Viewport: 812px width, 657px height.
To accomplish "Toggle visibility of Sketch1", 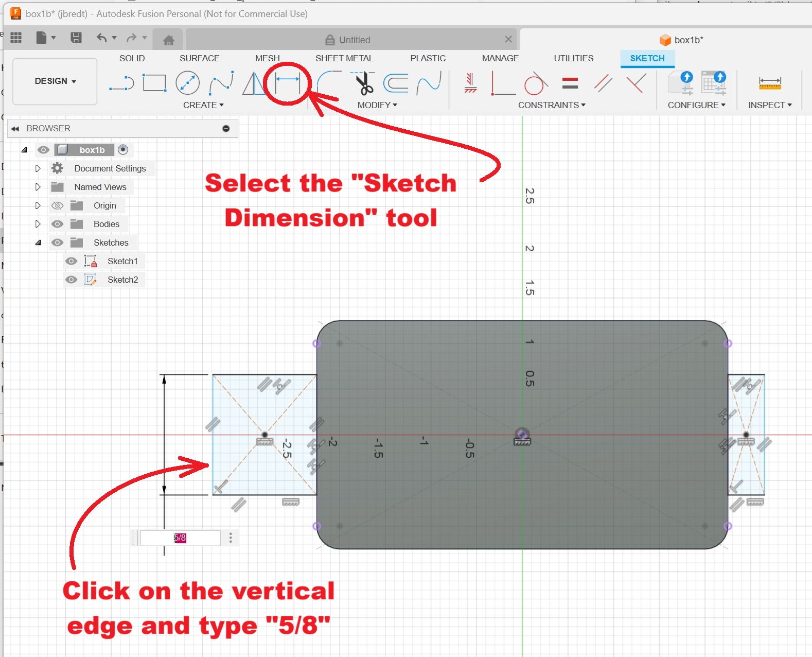I will (x=72, y=261).
